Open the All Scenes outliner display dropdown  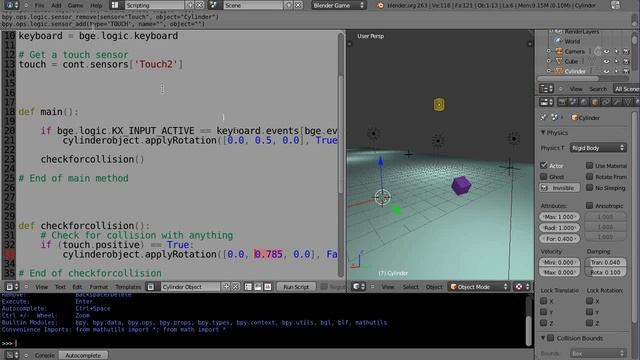coord(626,89)
